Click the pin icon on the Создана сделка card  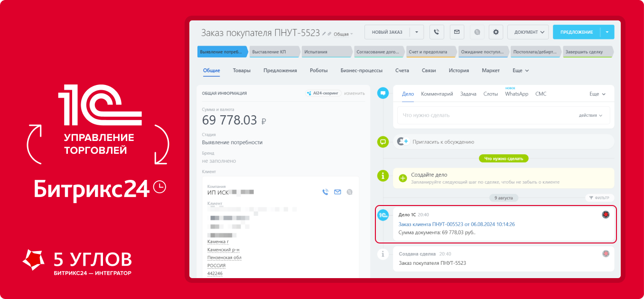(x=606, y=254)
